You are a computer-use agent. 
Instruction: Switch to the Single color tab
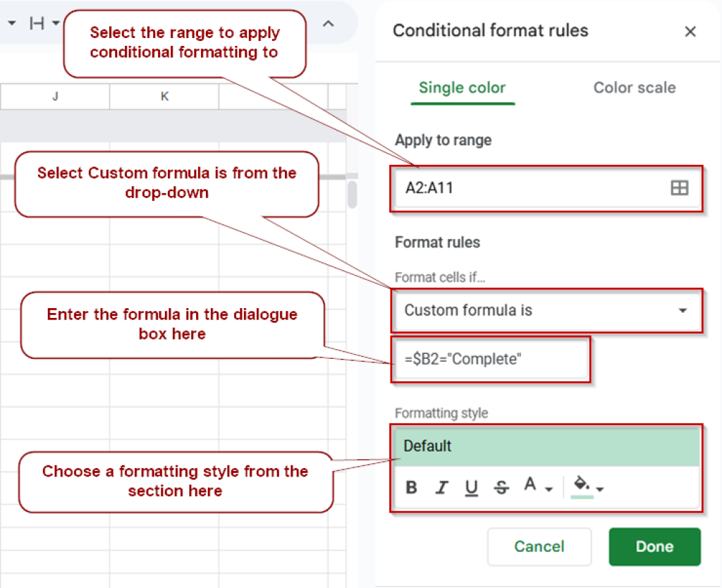463,87
